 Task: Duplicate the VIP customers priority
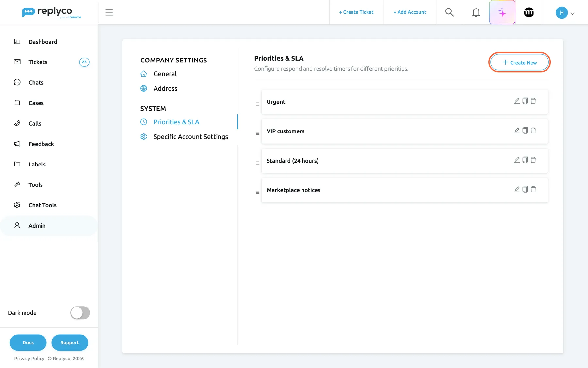[x=525, y=131]
